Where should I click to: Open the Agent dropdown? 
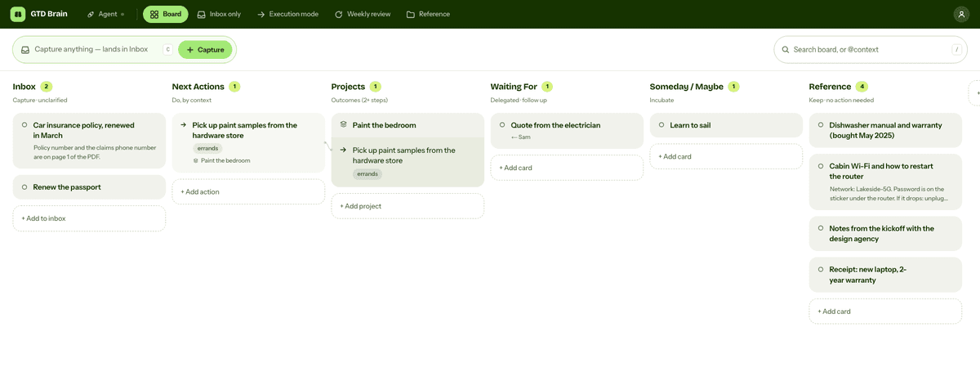[106, 14]
